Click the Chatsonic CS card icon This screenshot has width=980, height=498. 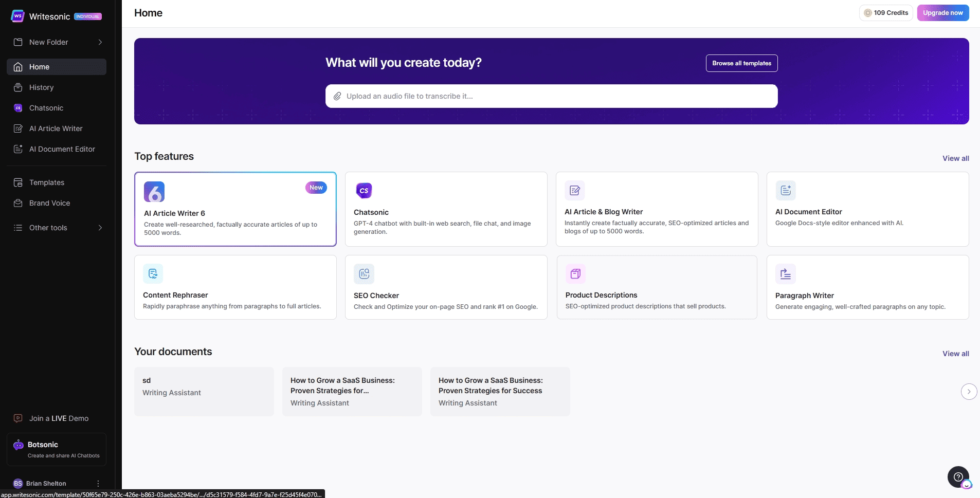pos(364,191)
